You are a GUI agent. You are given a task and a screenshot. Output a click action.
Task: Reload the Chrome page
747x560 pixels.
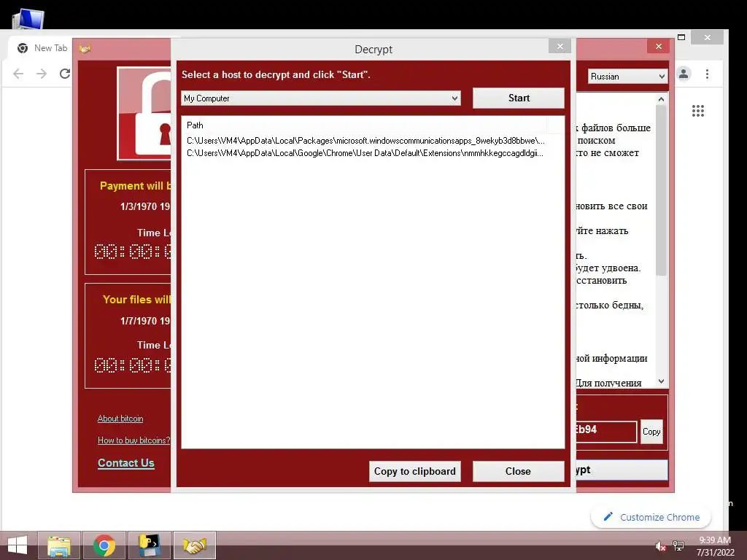tap(65, 74)
